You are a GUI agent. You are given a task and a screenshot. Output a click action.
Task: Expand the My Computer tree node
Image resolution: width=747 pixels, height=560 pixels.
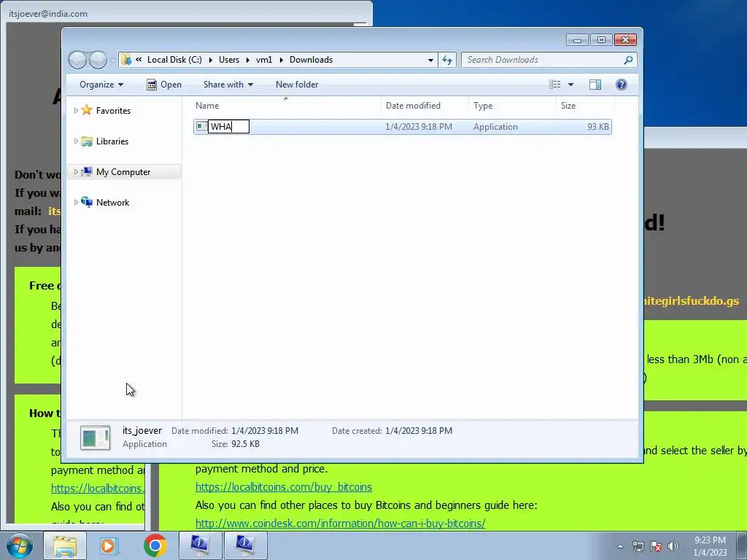[x=76, y=172]
